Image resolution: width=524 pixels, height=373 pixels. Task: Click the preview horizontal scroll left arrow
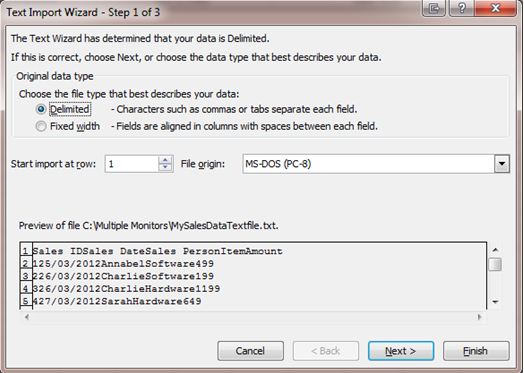[x=27, y=317]
